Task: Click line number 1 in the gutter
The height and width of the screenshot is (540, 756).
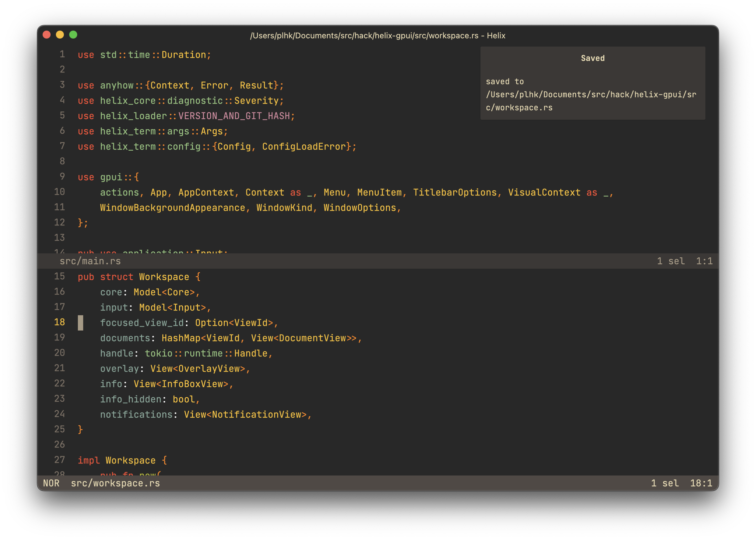Action: click(x=62, y=54)
